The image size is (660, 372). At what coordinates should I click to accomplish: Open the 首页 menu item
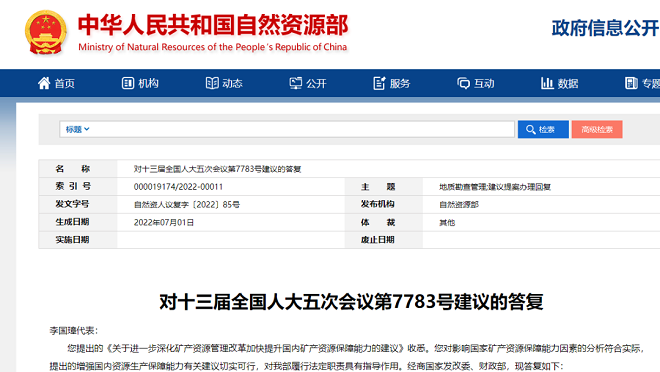click(56, 83)
